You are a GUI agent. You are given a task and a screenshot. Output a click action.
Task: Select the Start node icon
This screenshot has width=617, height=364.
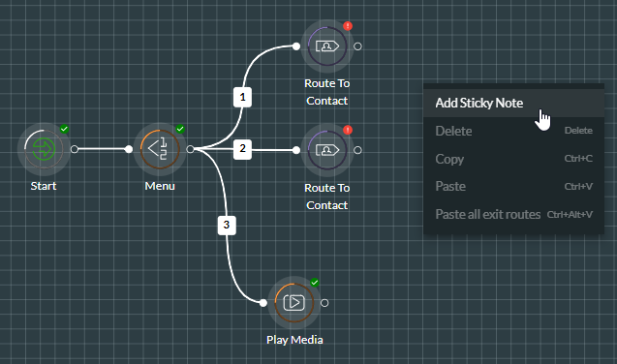pos(44,149)
